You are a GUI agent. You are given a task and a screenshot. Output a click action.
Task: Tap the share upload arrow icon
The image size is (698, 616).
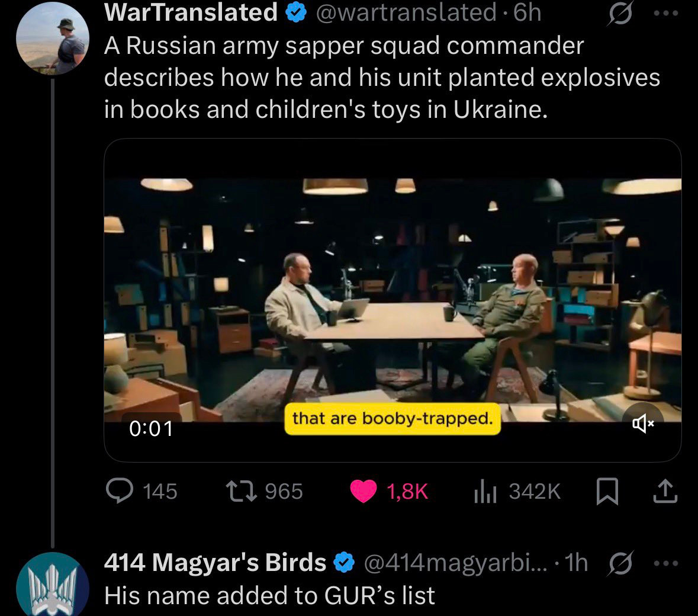click(665, 491)
